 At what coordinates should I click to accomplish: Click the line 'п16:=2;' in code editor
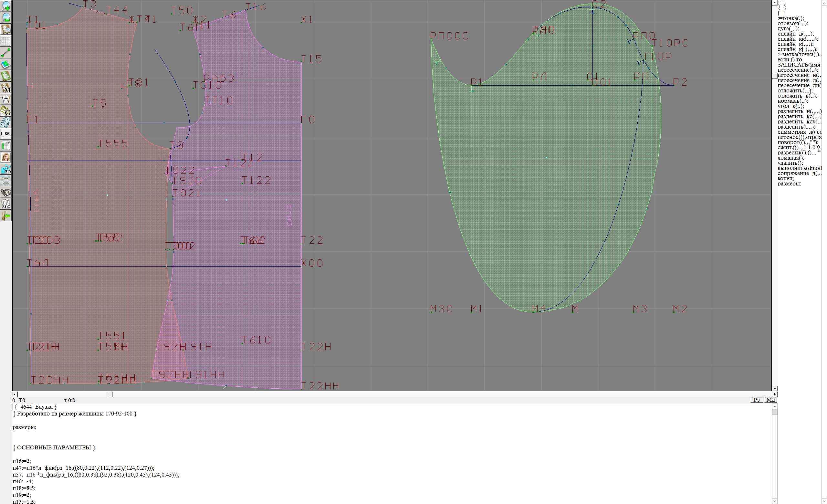coord(22,461)
